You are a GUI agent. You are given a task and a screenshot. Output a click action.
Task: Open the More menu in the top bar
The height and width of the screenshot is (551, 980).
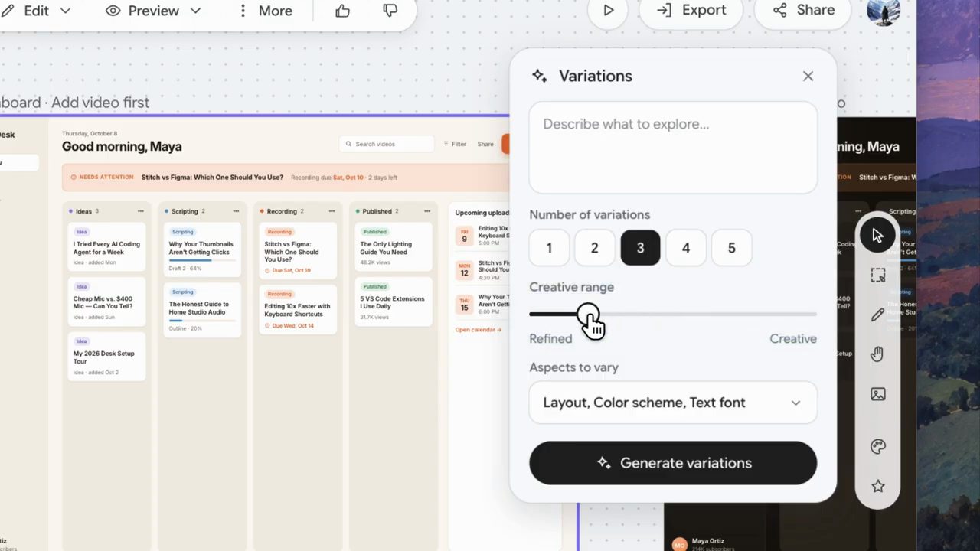265,11
